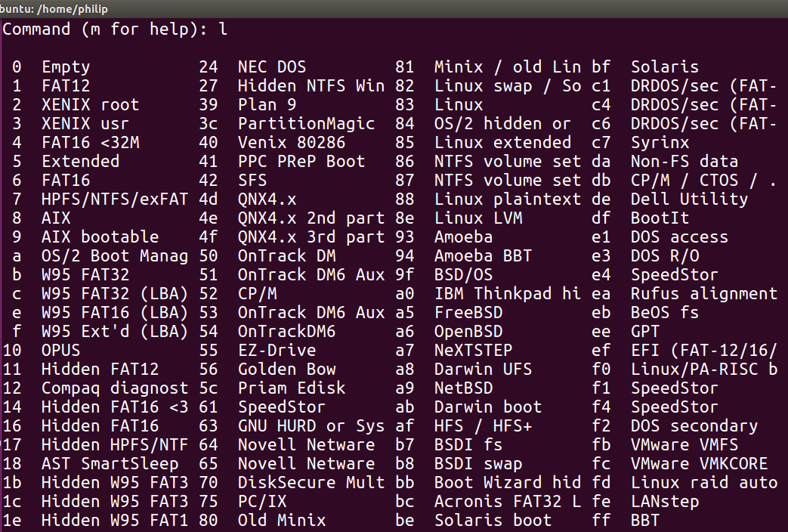This screenshot has width=788, height=532.
Task: Click 'EZ-Drive' entry
Action: (277, 351)
